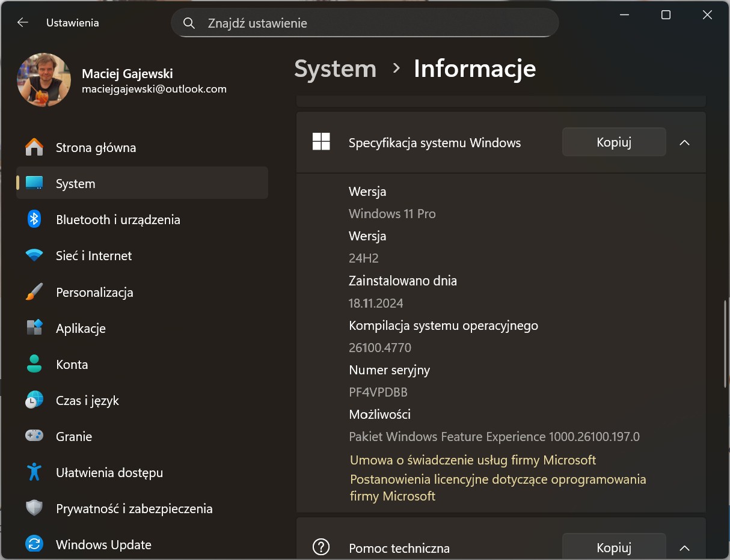Image resolution: width=730 pixels, height=560 pixels.
Task: Click the Zainstalowano dnia label
Action: 403,280
